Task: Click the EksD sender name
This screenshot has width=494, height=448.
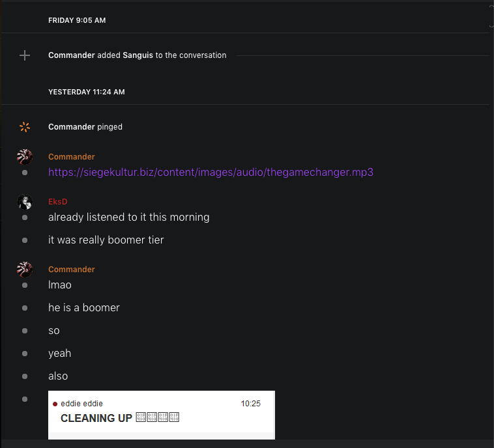Action: [58, 202]
